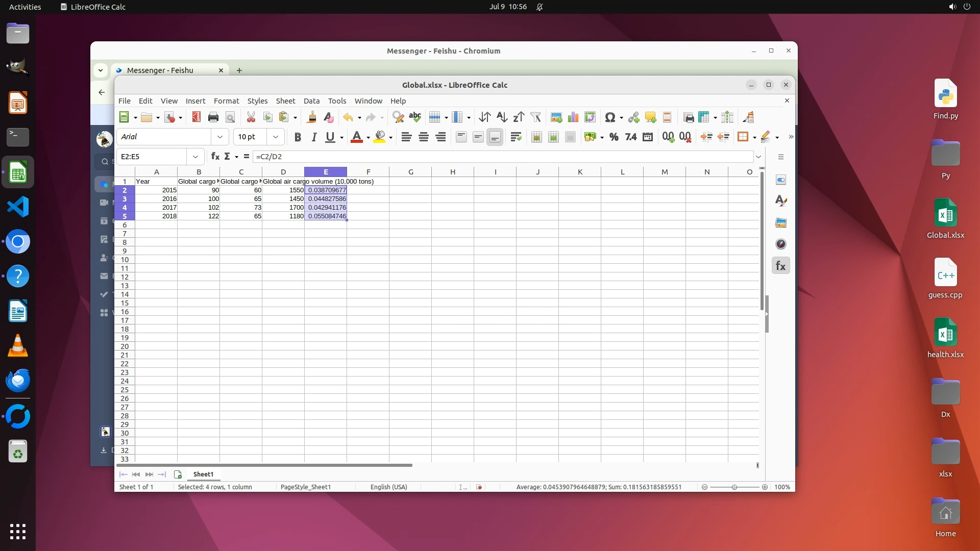Image resolution: width=980 pixels, height=551 pixels.
Task: Click column E header
Action: click(326, 172)
